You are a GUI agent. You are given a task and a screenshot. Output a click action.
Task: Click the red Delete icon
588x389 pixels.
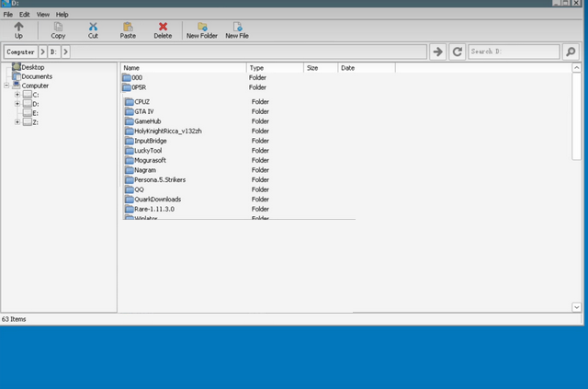click(x=163, y=28)
